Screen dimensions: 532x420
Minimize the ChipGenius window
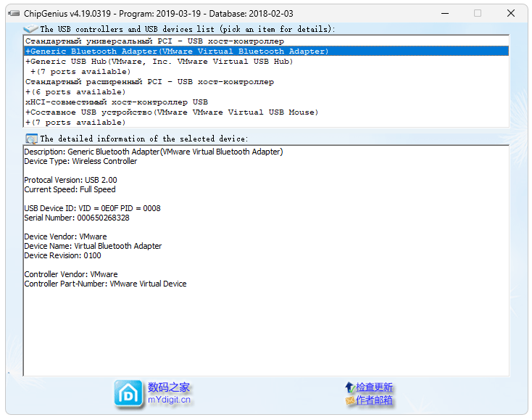445,14
